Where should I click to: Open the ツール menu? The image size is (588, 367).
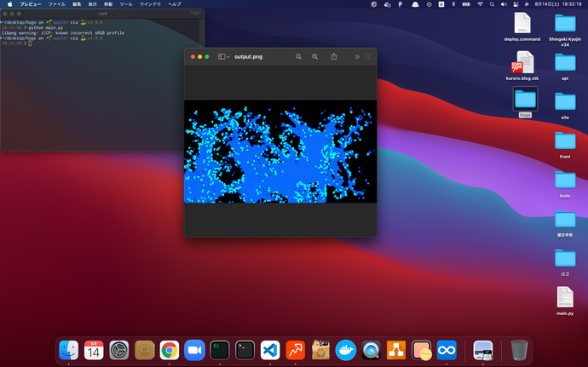126,4
